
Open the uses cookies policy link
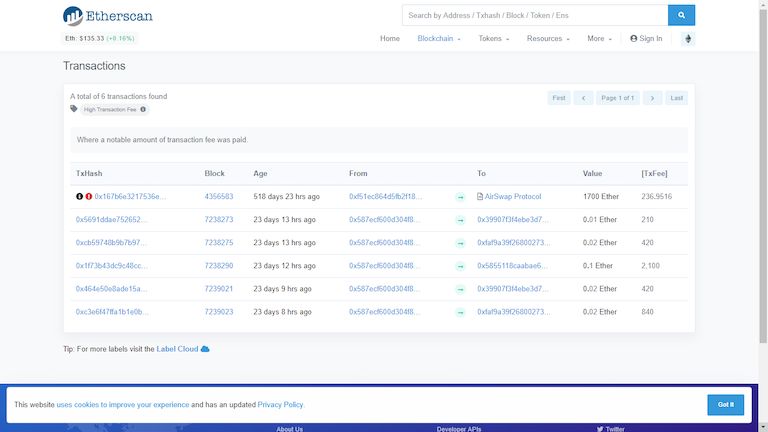pyautogui.click(x=122, y=405)
